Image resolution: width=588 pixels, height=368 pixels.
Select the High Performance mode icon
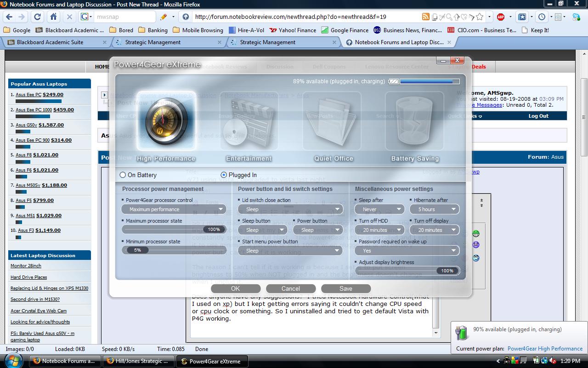coord(166,121)
